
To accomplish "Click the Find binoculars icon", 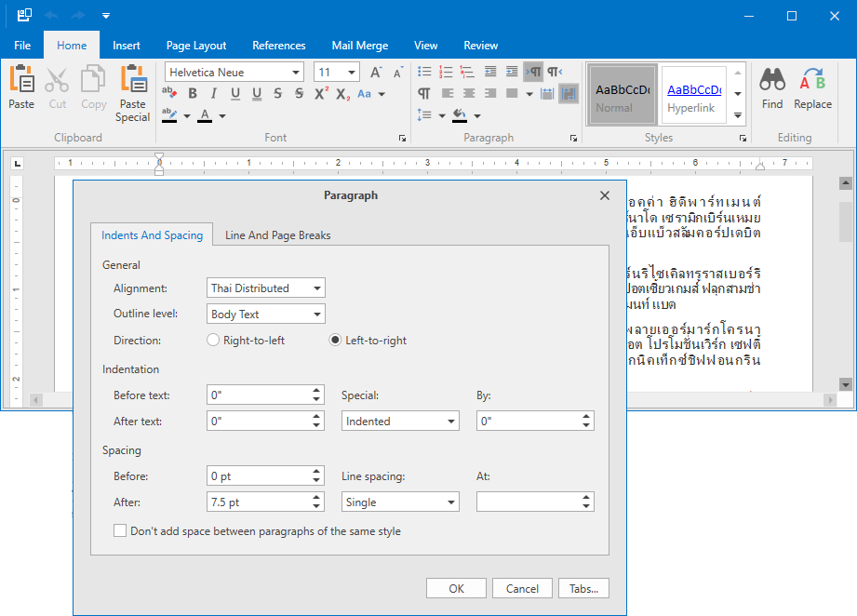I will pos(772,81).
